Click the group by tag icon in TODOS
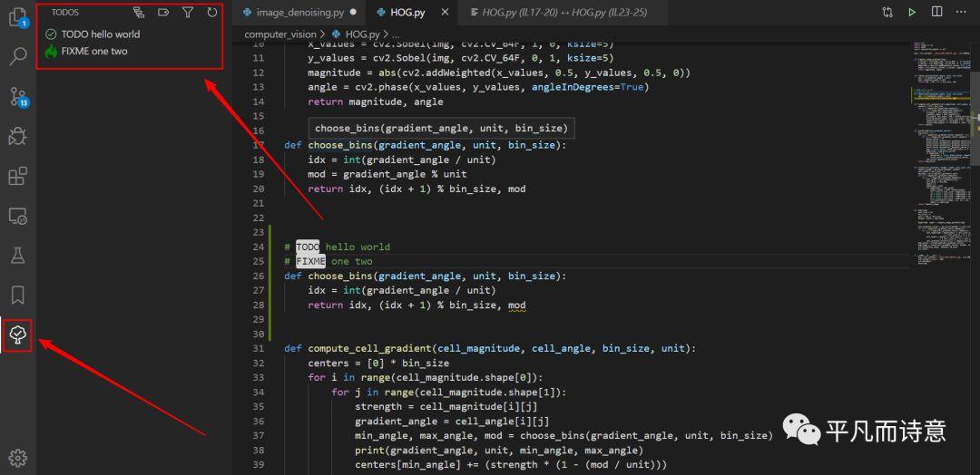 point(163,12)
